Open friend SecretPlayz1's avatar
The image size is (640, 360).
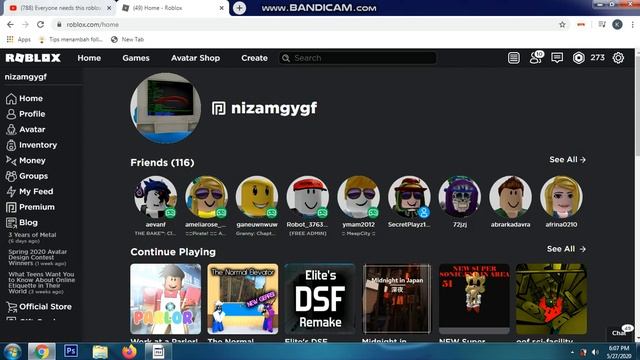click(x=409, y=197)
